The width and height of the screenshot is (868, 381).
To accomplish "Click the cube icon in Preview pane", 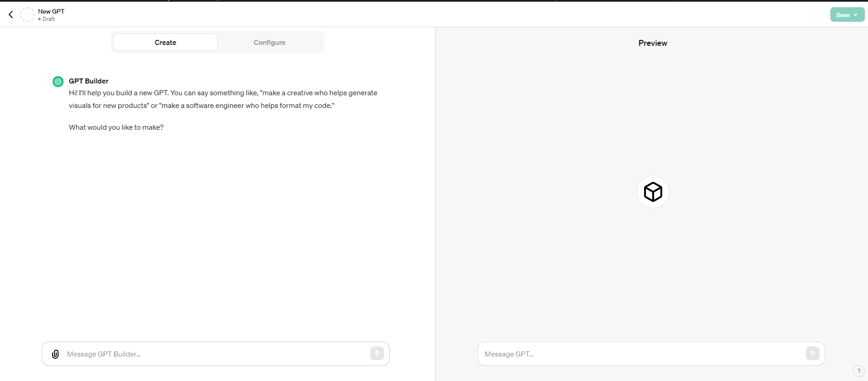I will [653, 192].
